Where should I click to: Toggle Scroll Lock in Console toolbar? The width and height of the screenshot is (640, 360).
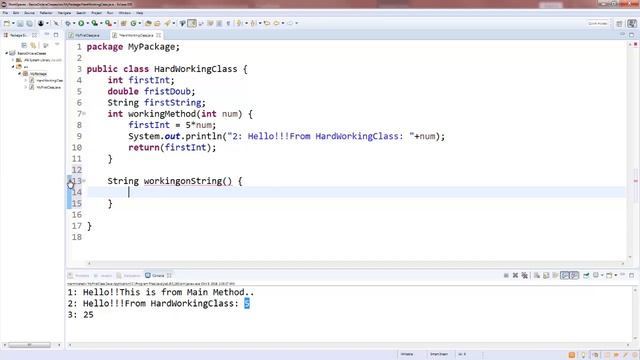(546, 276)
